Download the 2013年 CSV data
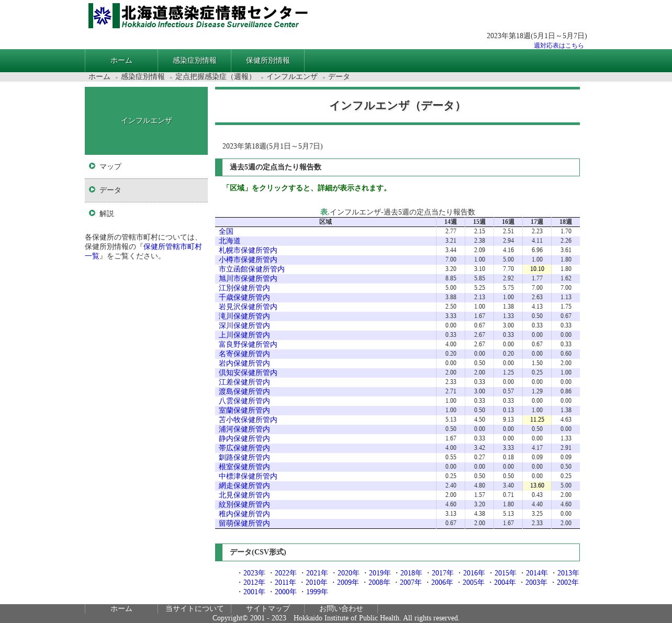The height and width of the screenshot is (623, 672). (x=568, y=573)
